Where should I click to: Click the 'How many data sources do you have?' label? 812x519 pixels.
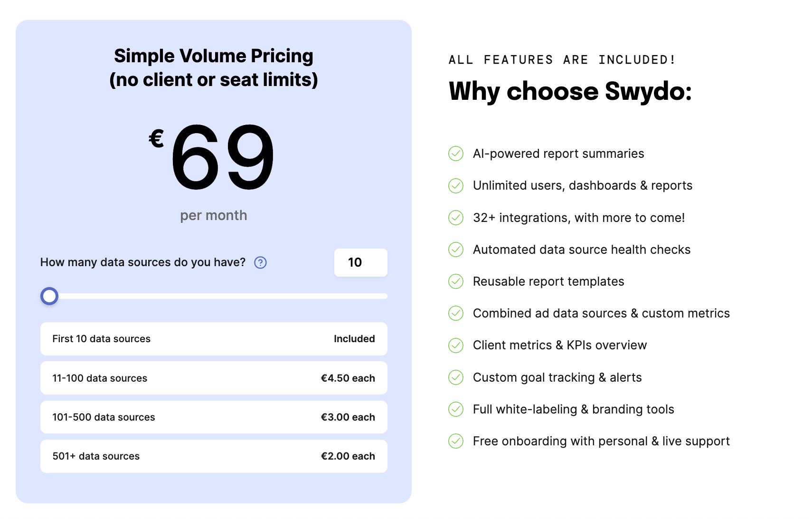tap(143, 262)
